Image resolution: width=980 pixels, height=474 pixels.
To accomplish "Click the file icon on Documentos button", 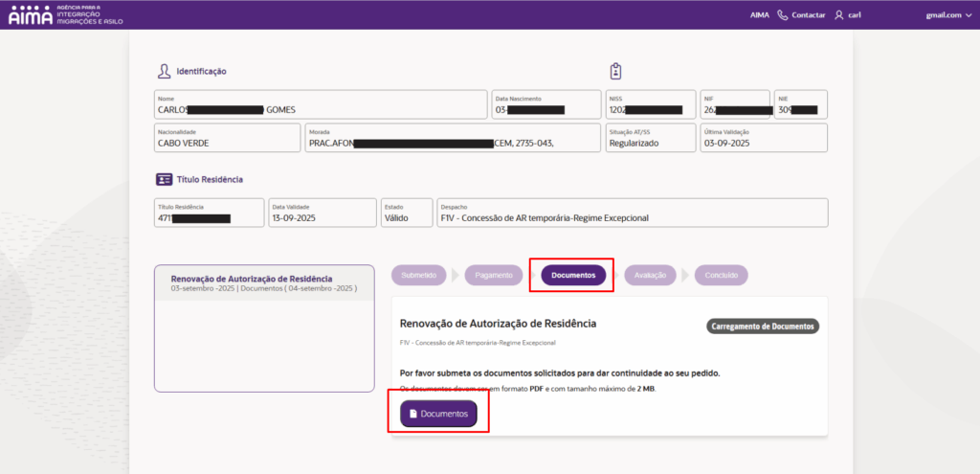I will 413,414.
